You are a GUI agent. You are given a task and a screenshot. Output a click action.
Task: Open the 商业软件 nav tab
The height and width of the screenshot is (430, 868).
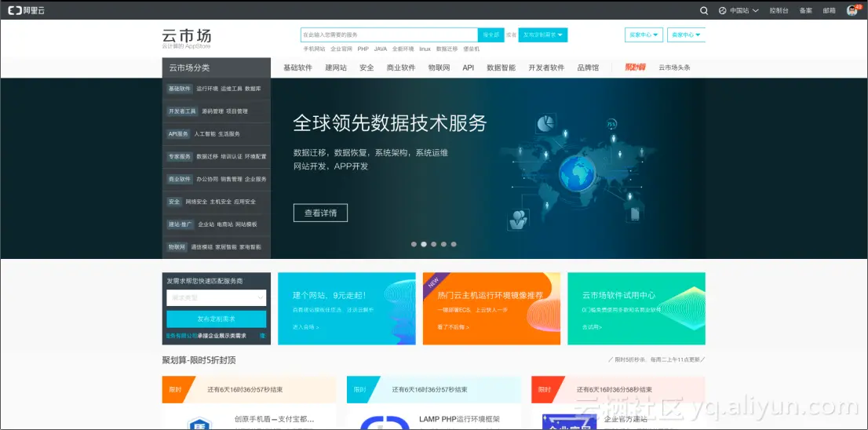(x=401, y=68)
